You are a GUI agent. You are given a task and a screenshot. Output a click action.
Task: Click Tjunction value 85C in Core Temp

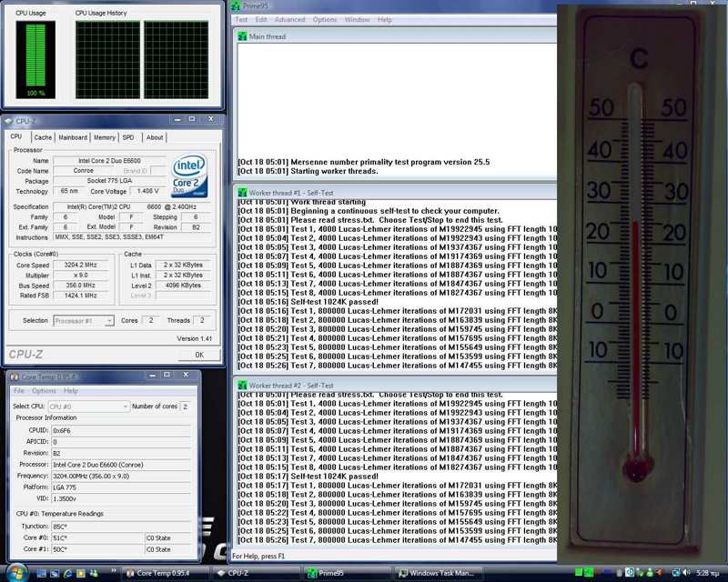(x=121, y=527)
